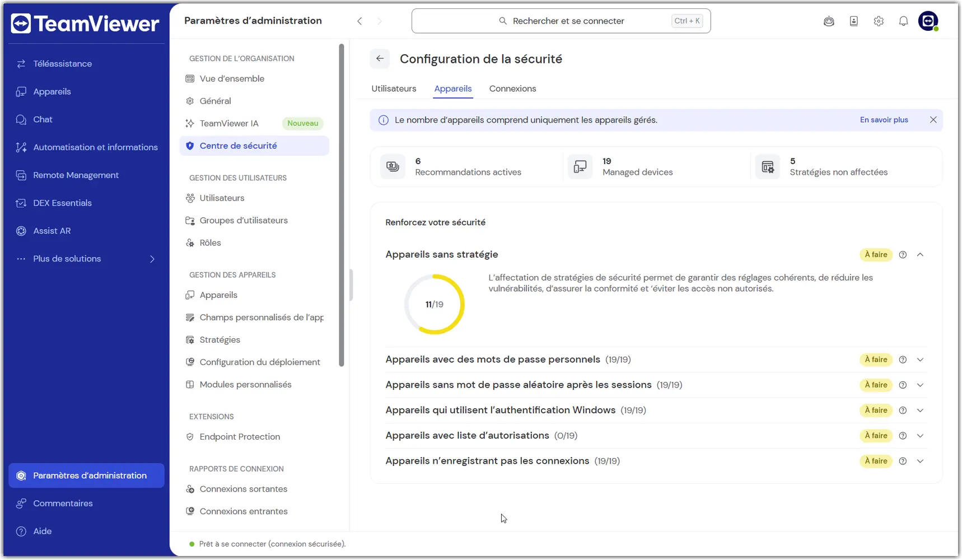This screenshot has width=962, height=560.
Task: Open the contacts book icon in header
Action: coord(854,21)
